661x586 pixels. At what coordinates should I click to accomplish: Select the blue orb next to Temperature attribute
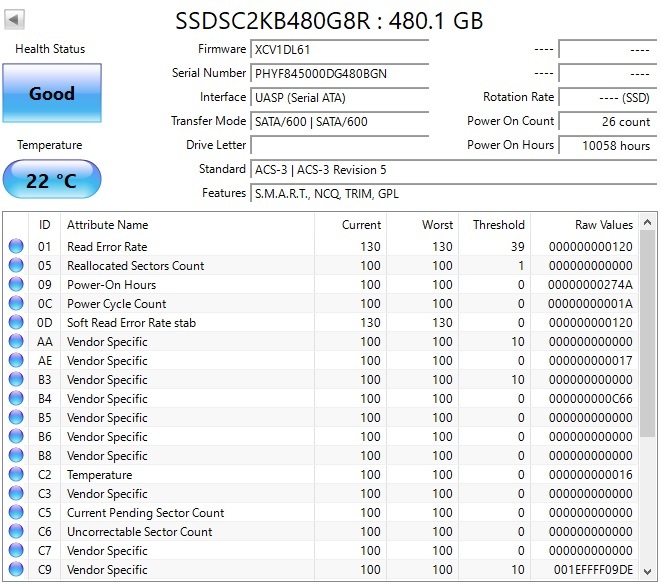point(16,475)
